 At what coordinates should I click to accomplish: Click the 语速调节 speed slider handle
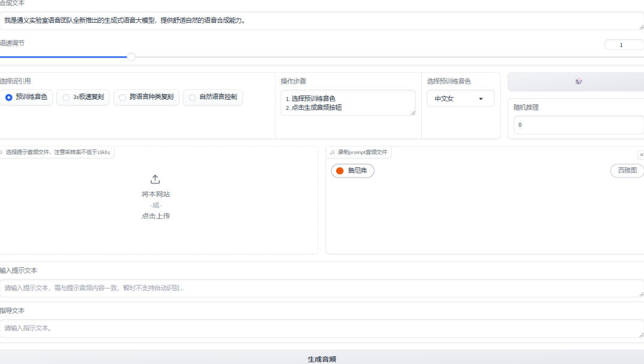(x=131, y=57)
